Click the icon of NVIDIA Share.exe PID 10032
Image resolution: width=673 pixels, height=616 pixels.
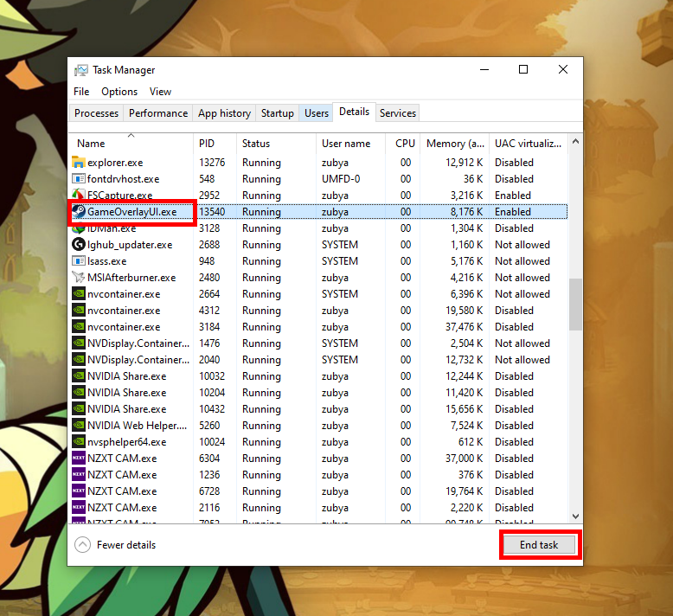79,376
